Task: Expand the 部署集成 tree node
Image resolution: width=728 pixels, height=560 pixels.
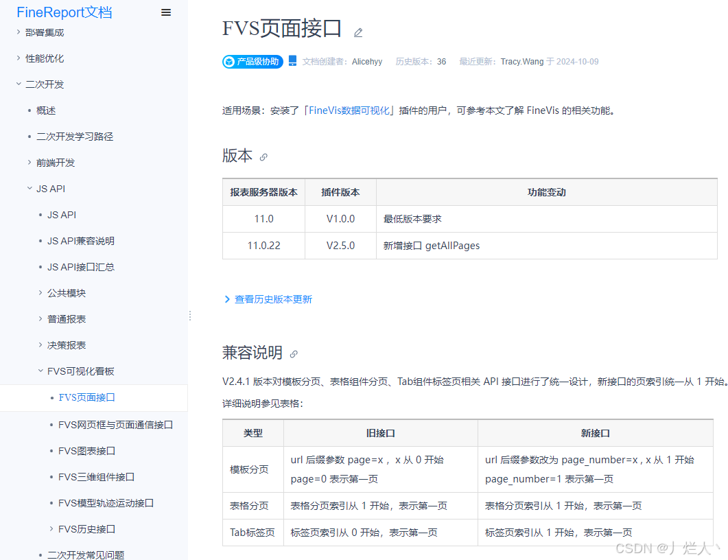Action: pyautogui.click(x=18, y=32)
